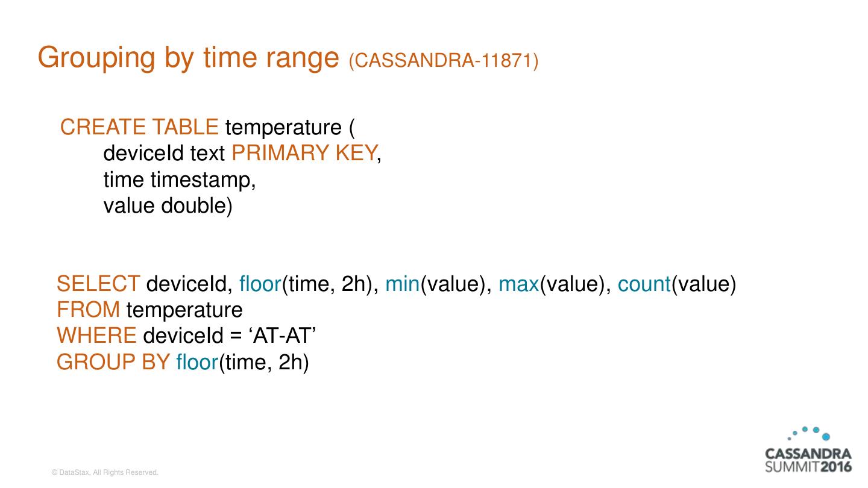The height and width of the screenshot is (488, 868).
Task: Click the Cassandra Summit 2016 logo
Action: tap(808, 460)
